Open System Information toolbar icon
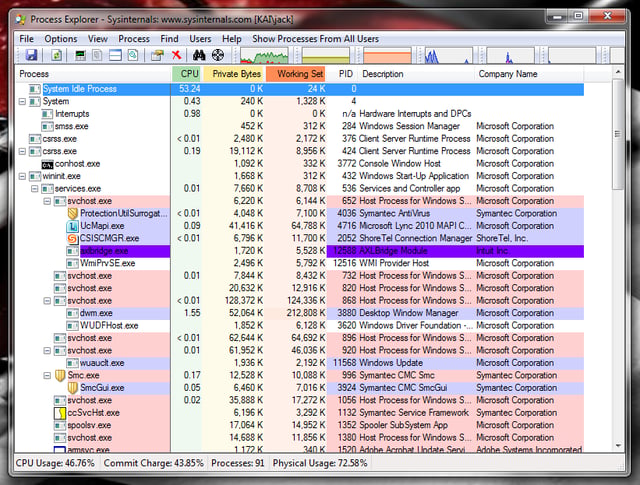The image size is (640, 485). pos(80,55)
